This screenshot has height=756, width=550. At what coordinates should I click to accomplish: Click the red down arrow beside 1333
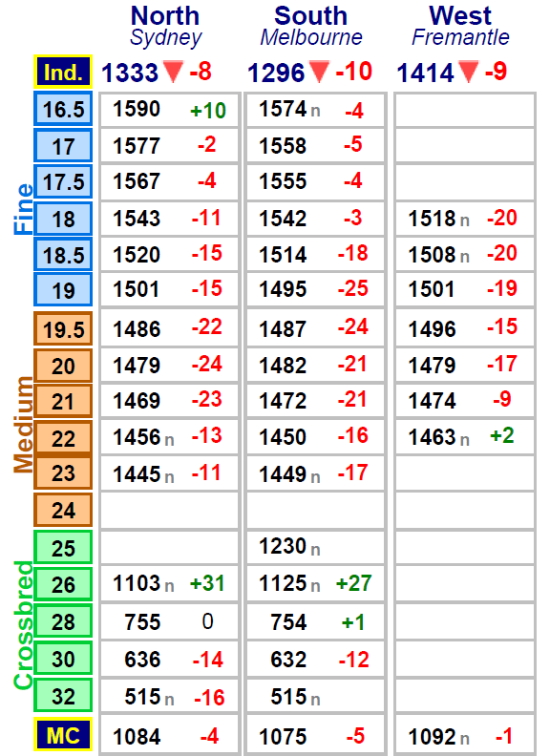tap(173, 72)
